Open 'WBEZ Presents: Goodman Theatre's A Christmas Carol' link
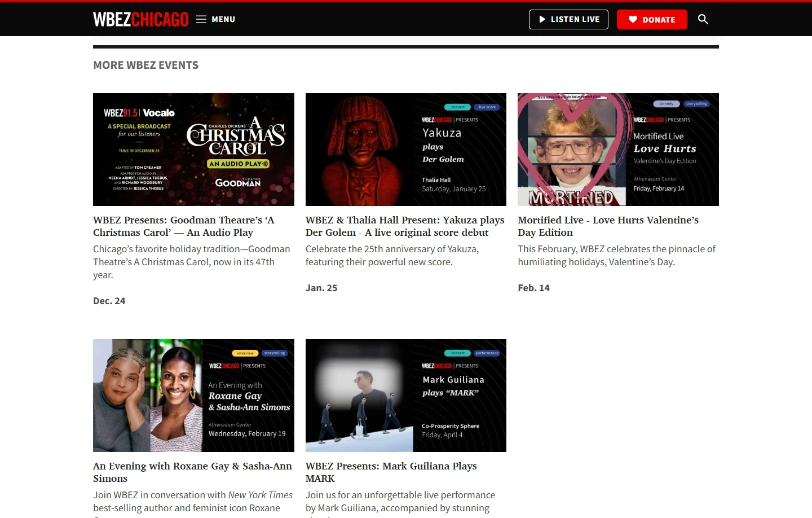 tap(183, 226)
